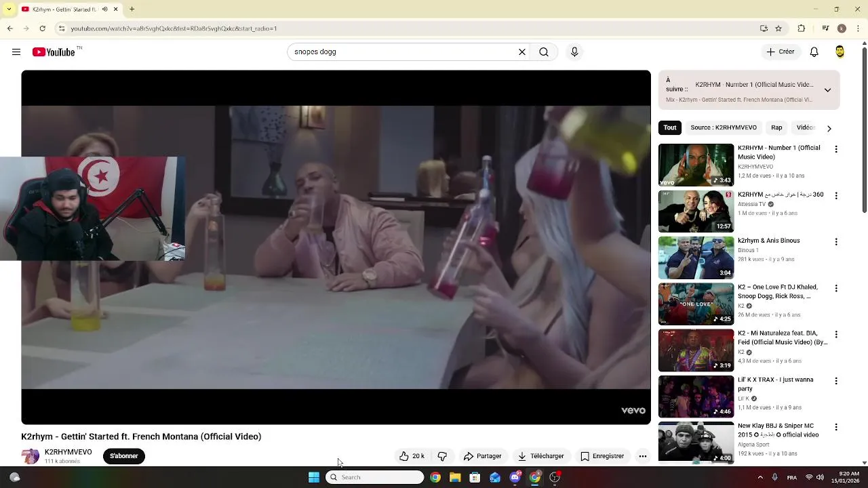Open Microsoft Store from the taskbar
The image size is (868, 488).
pos(475,477)
